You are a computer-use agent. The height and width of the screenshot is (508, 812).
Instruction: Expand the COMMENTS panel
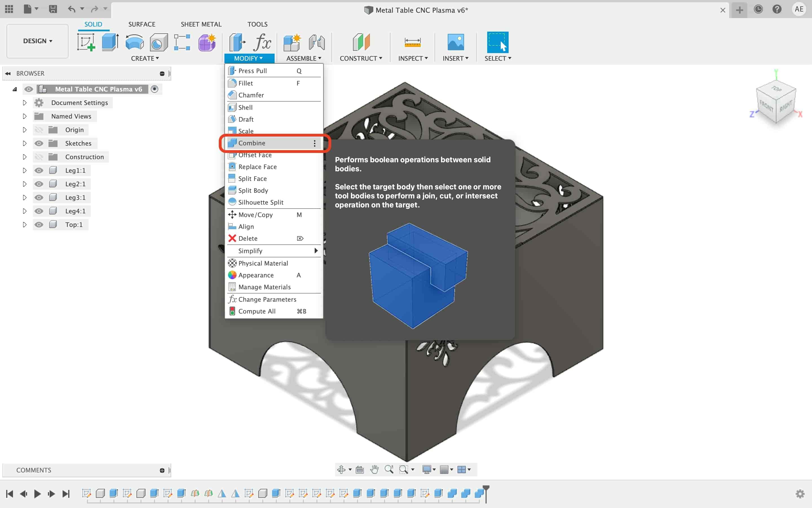(x=162, y=470)
